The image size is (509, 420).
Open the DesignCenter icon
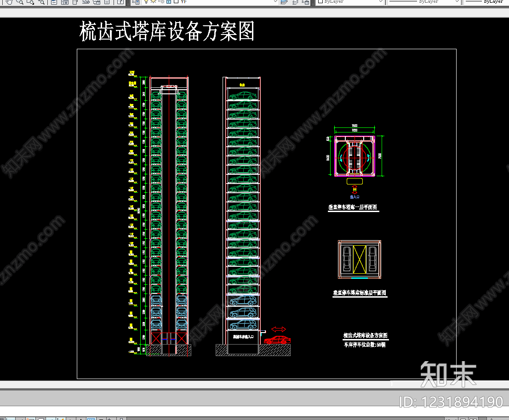point(65,2)
